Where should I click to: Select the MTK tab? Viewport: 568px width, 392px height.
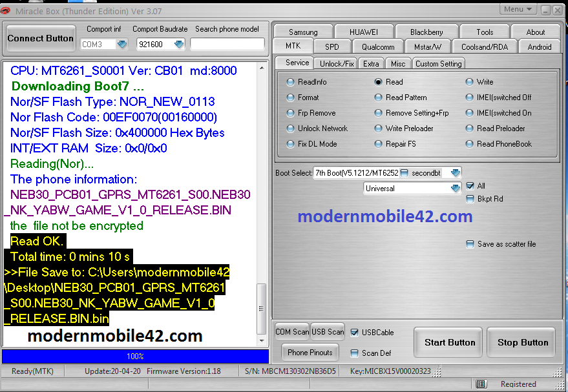[293, 46]
